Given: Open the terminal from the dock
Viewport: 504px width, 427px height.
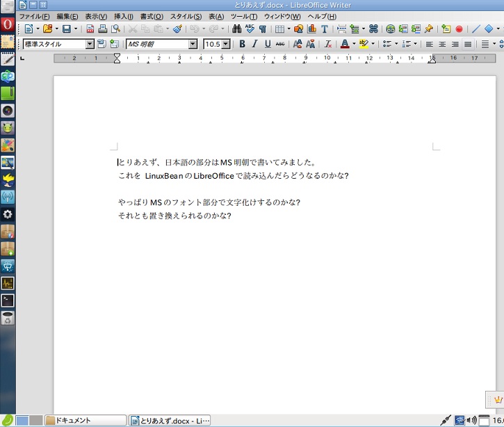Looking at the screenshot, I should 8,300.
